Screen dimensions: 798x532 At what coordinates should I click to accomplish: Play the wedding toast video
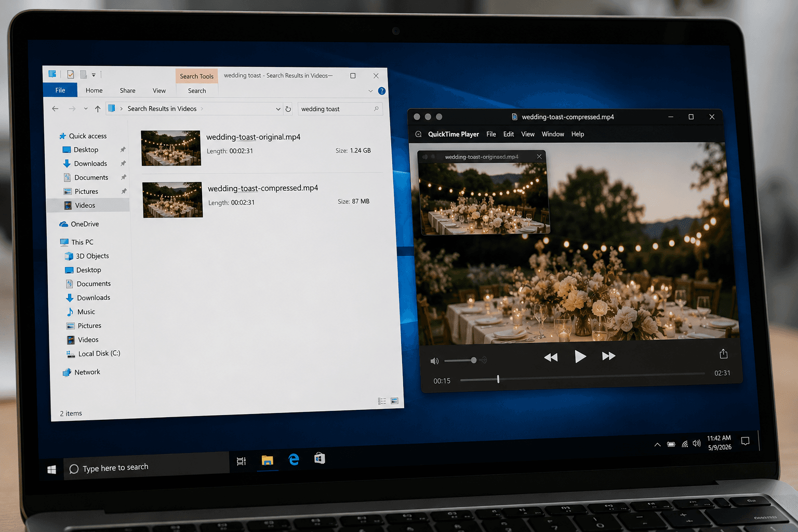[580, 356]
